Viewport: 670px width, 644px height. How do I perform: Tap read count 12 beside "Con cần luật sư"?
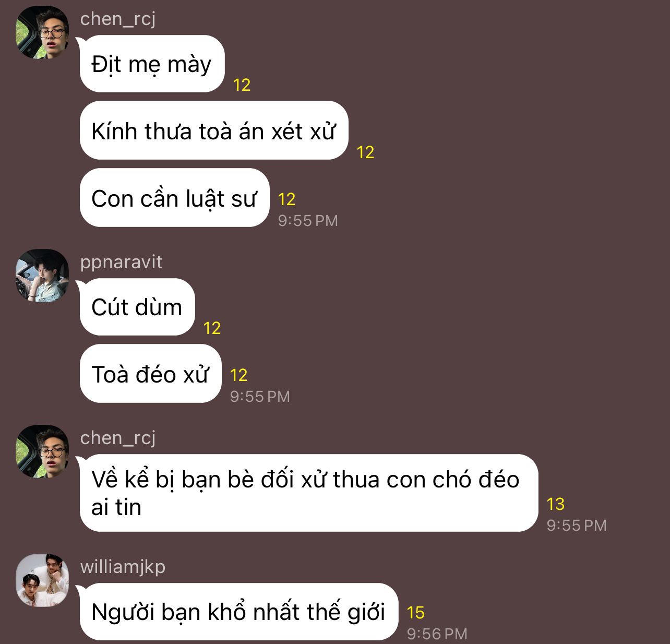point(287,199)
